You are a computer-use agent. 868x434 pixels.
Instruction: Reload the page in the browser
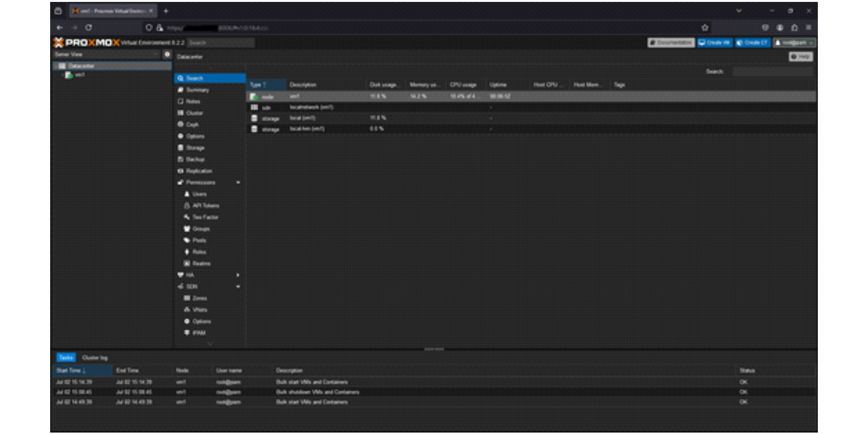pyautogui.click(x=89, y=28)
